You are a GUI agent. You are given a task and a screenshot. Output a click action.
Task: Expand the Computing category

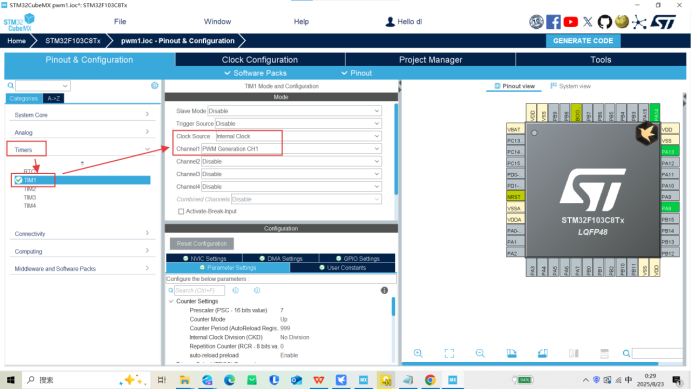82,251
